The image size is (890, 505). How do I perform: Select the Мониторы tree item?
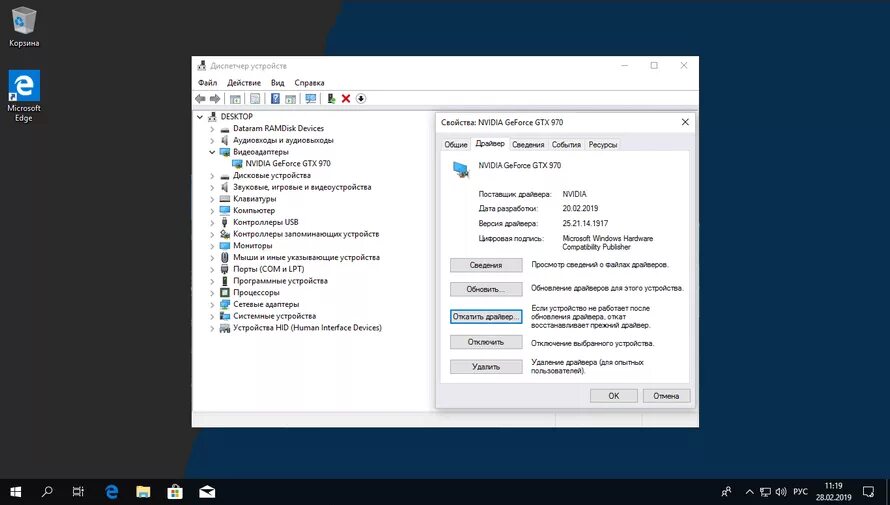[253, 246]
